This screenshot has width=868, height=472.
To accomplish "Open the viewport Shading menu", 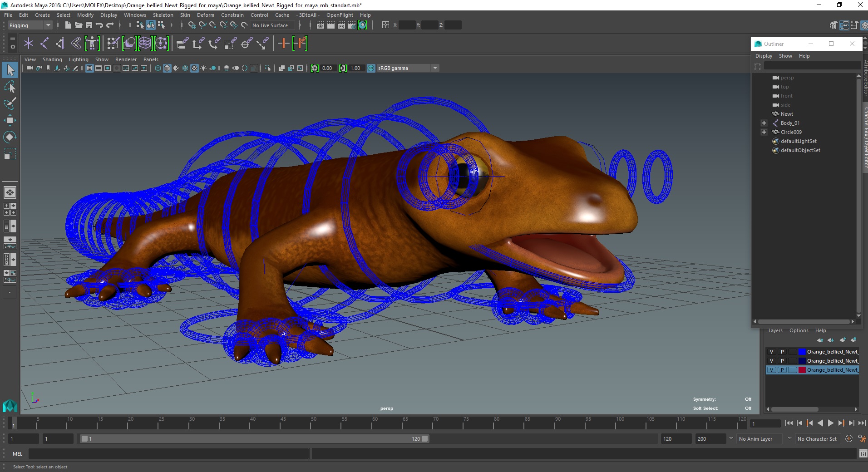I will click(52, 59).
